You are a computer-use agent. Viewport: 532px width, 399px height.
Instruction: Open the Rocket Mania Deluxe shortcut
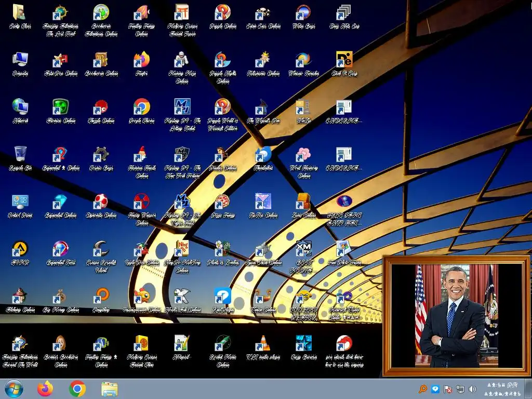(x=222, y=351)
